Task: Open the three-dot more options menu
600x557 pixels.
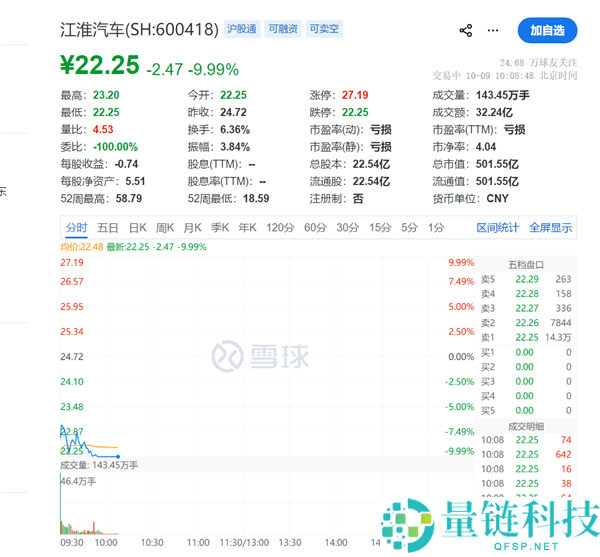Action: [x=493, y=31]
